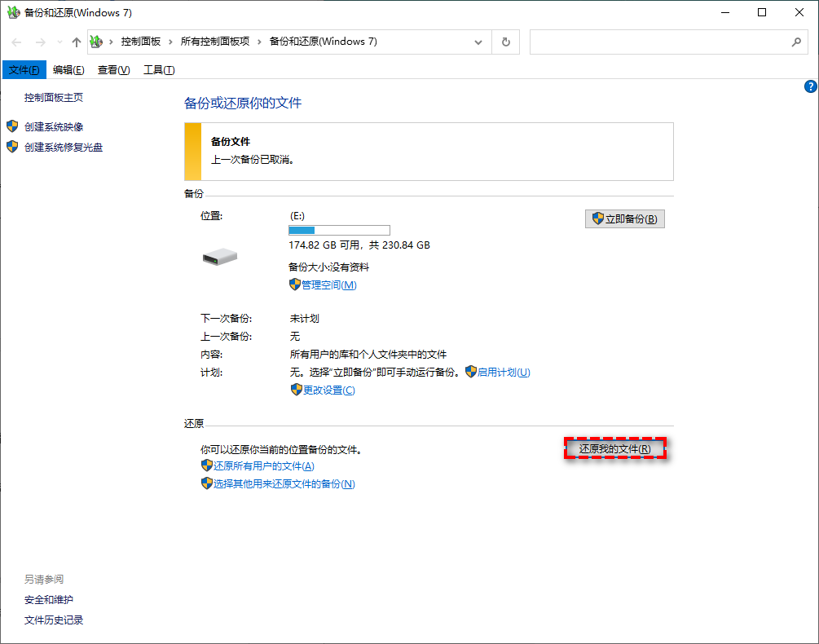
Task: Click the 备份大小:没有资料 text
Action: (x=328, y=267)
